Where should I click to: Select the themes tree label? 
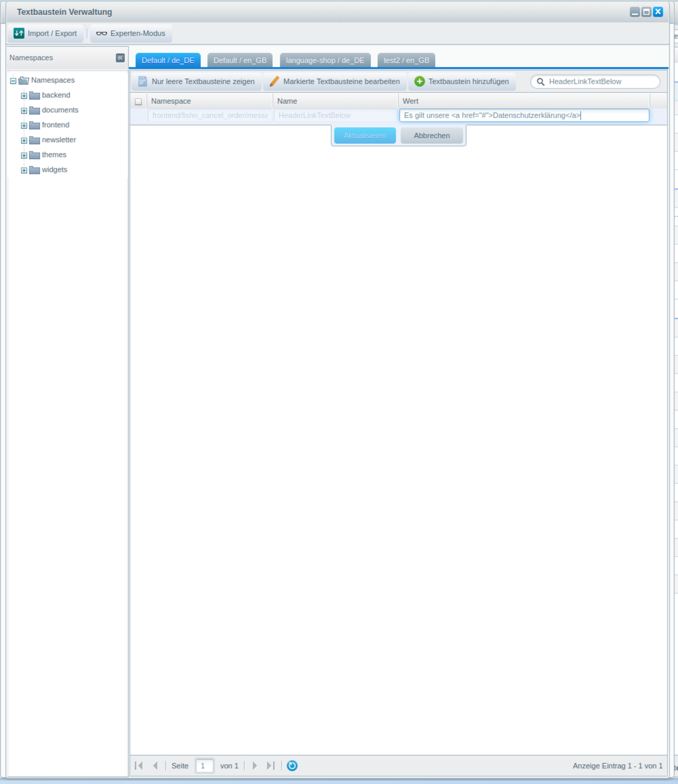54,155
